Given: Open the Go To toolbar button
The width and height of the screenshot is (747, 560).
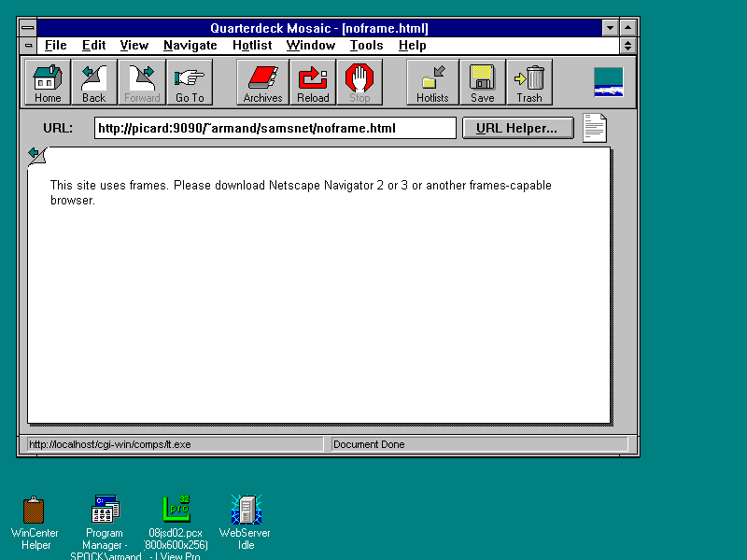Looking at the screenshot, I should click(190, 82).
